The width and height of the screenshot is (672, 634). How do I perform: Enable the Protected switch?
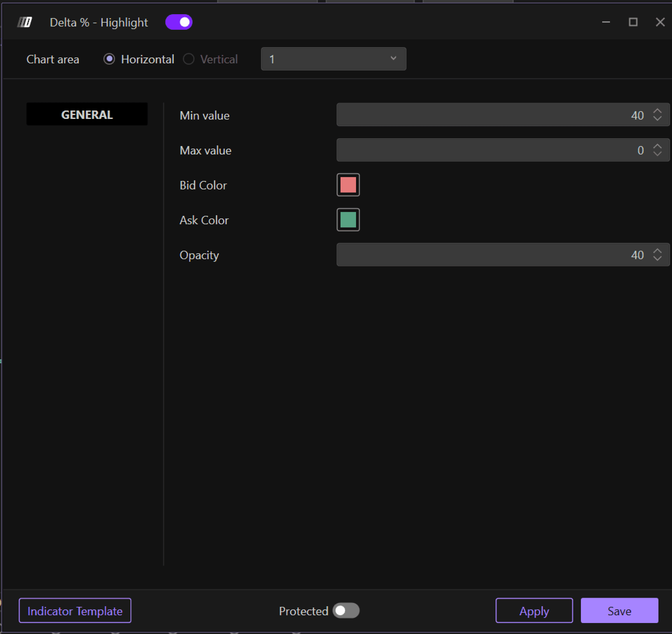coord(346,611)
